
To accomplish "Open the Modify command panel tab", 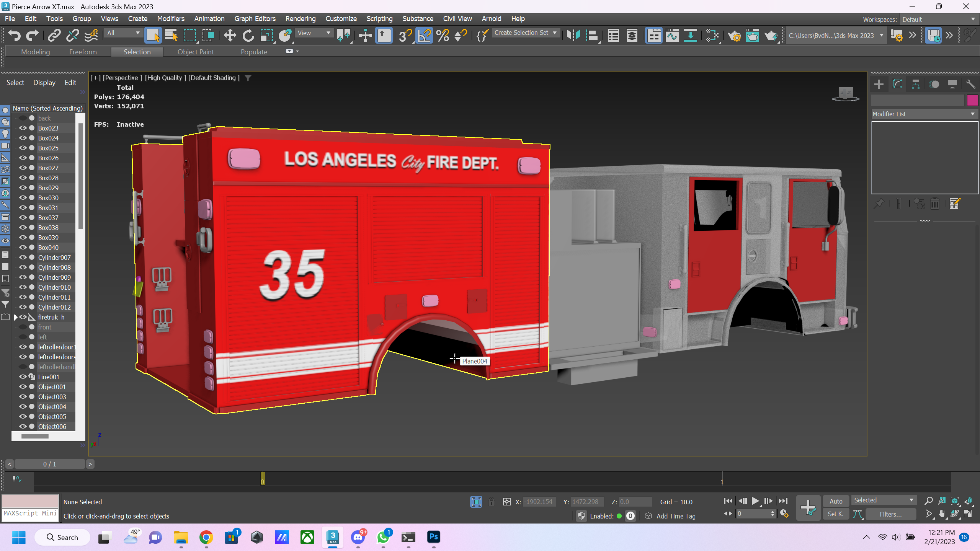I will [897, 84].
